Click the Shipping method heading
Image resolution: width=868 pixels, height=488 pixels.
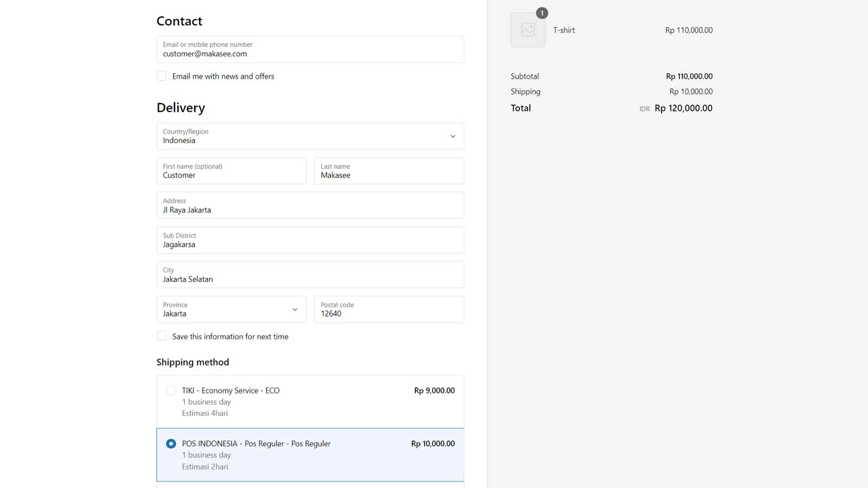[x=193, y=362]
